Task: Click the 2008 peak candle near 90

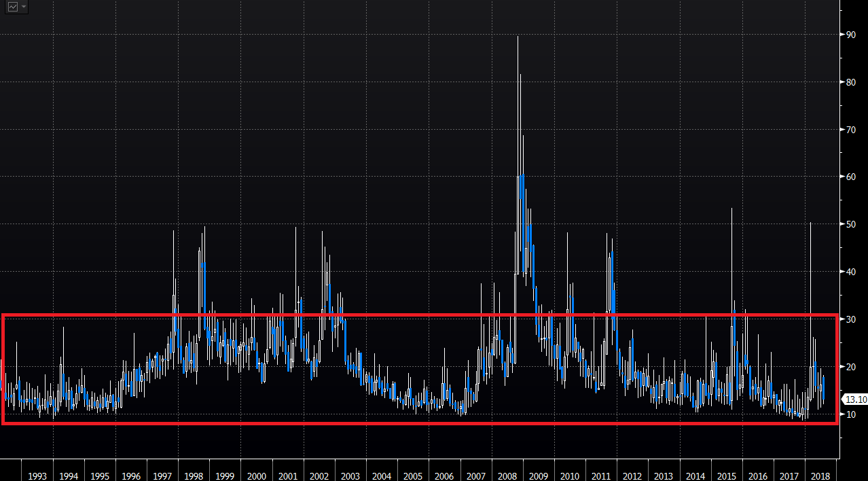Action: coord(518,155)
